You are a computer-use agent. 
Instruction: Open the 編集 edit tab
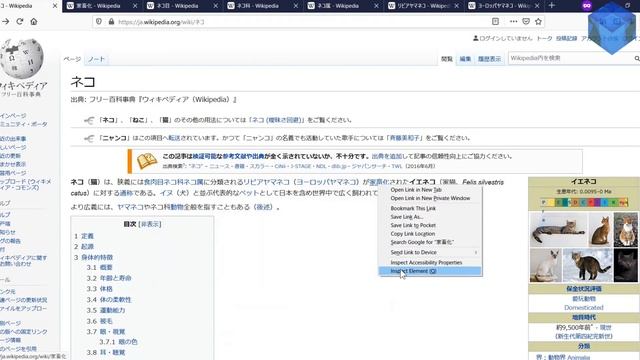click(465, 59)
